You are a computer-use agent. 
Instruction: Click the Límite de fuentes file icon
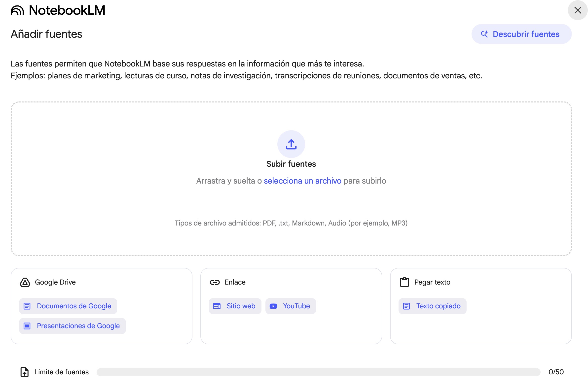point(24,372)
